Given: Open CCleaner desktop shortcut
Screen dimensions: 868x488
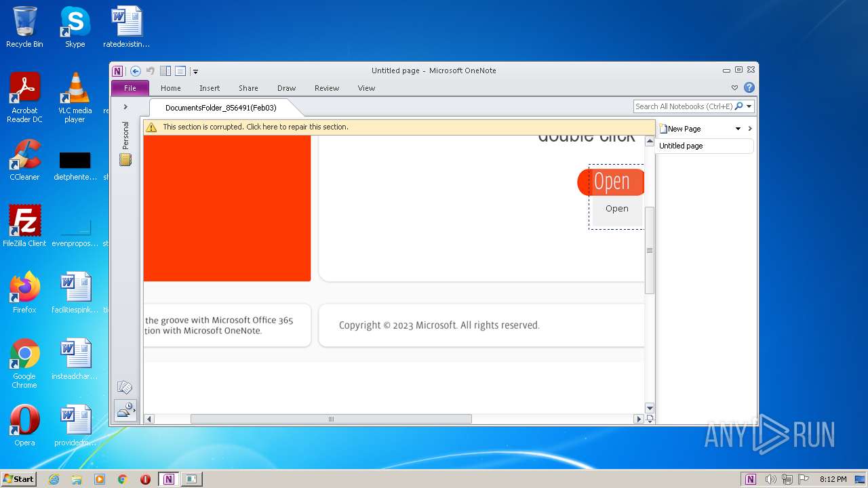Looking at the screenshot, I should [24, 160].
